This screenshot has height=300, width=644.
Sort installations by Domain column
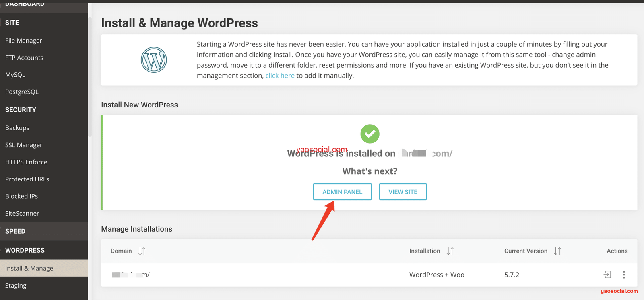[142, 251]
